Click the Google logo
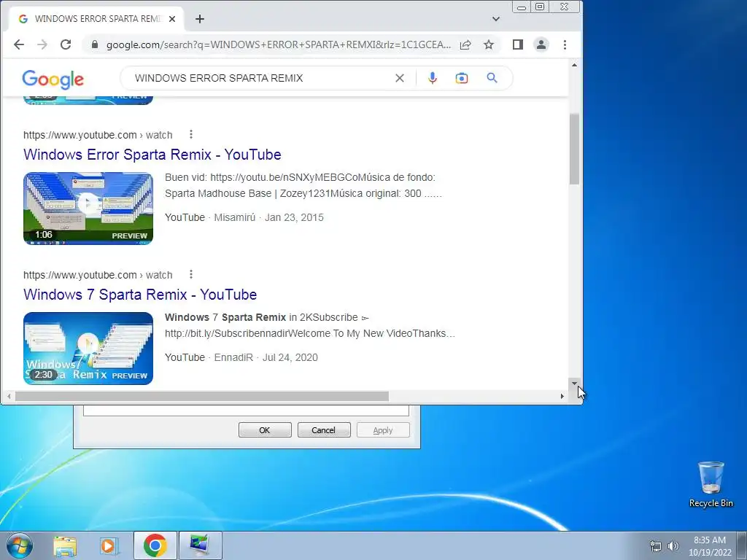The height and width of the screenshot is (560, 747). (53, 79)
